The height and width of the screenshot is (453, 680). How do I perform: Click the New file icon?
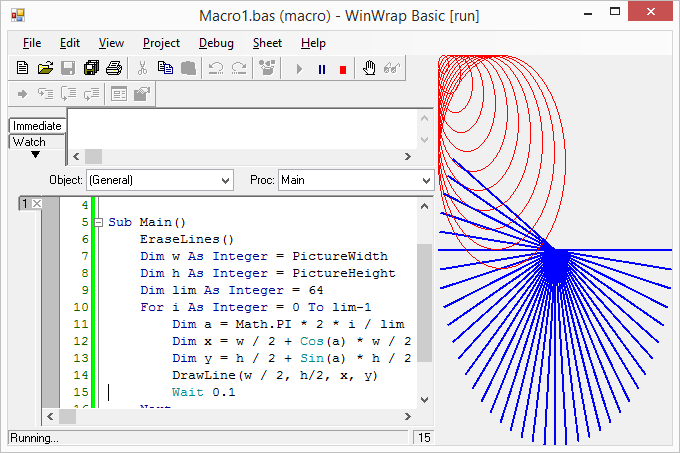pyautogui.click(x=22, y=68)
